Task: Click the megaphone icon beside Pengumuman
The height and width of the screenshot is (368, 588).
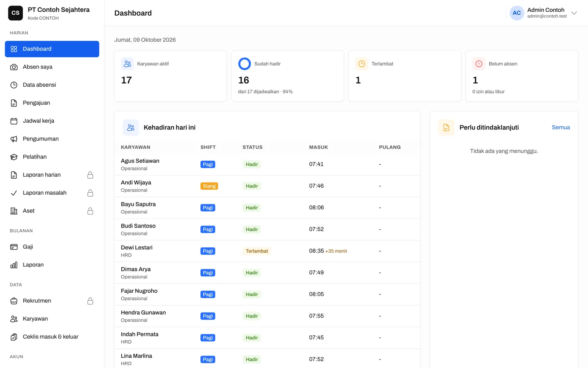Action: click(14, 139)
